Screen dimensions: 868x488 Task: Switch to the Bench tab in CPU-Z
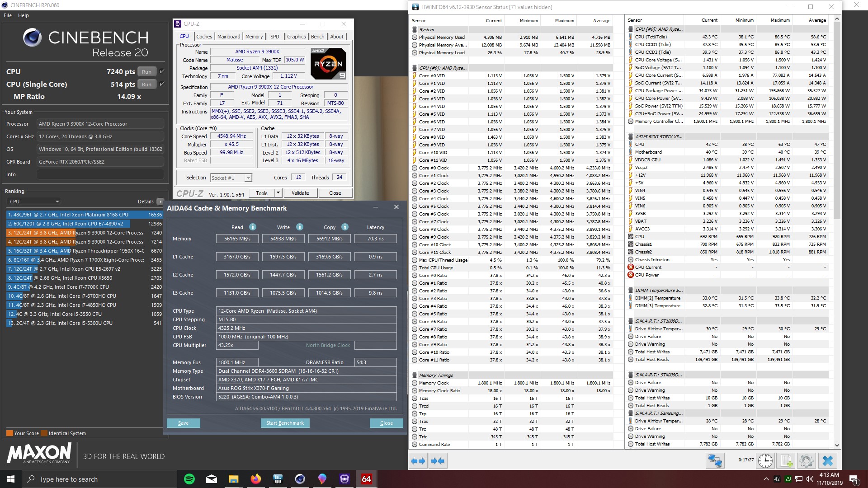pos(318,37)
